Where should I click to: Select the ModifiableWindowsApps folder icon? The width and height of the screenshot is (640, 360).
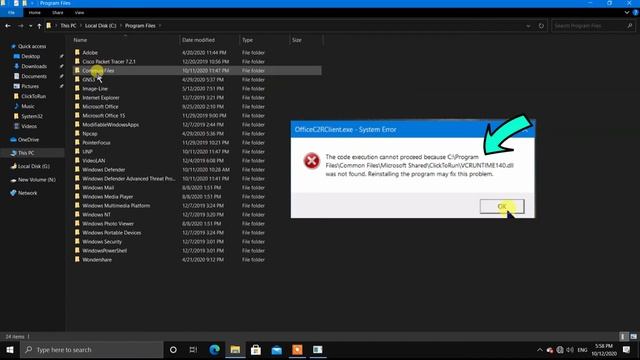[x=77, y=124]
